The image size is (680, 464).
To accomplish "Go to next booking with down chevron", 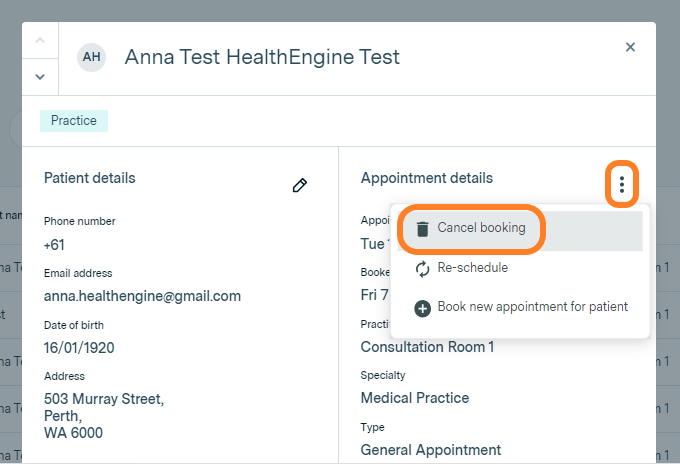I will click(40, 76).
